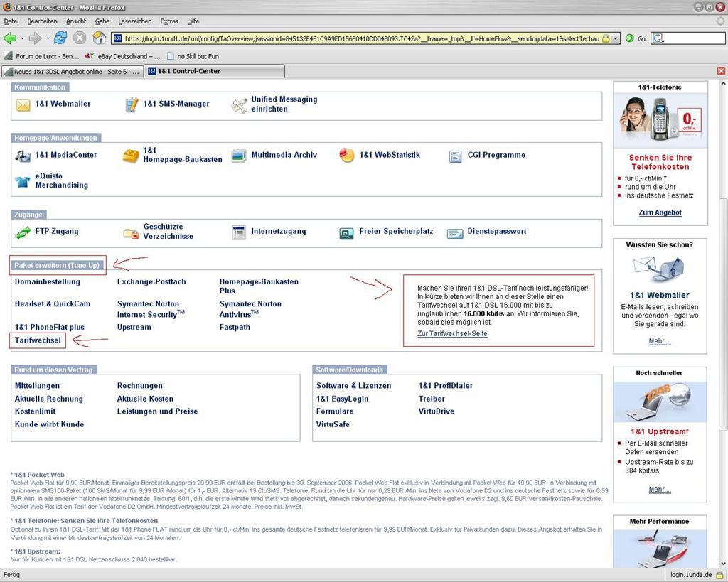Click the FTP-Zugang green arrows icon

(23, 232)
